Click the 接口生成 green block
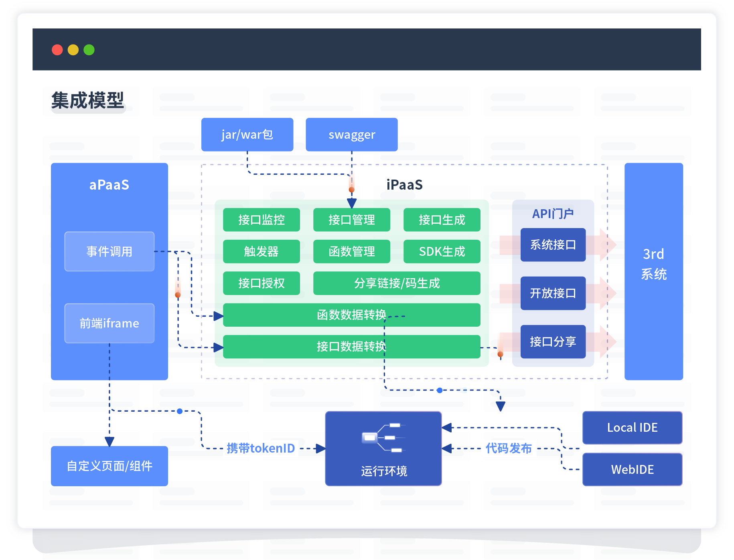Image resolution: width=734 pixels, height=560 pixels. coord(442,220)
